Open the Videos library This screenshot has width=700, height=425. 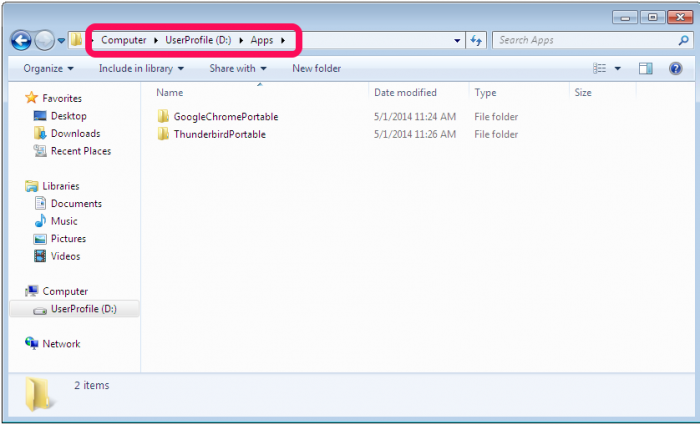point(66,256)
